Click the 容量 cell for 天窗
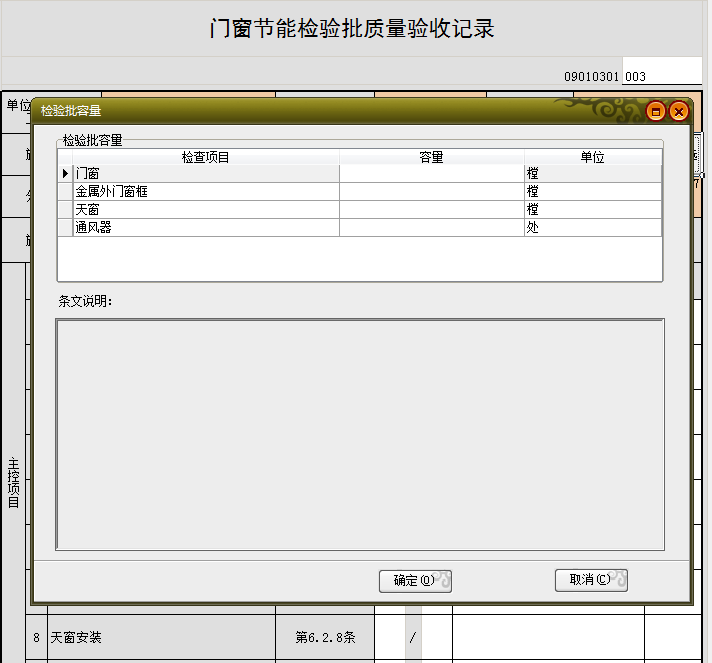The width and height of the screenshot is (712, 663). pyautogui.click(x=432, y=209)
